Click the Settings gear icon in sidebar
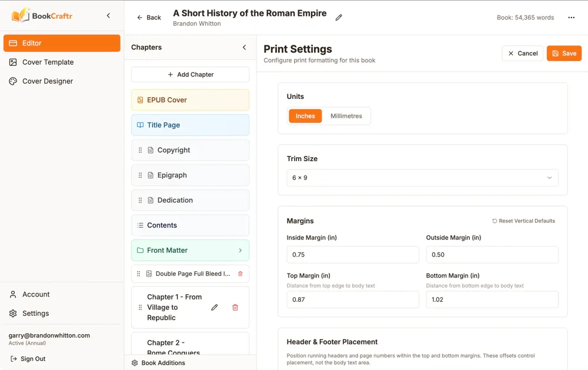Screen dimensions: 588x370 tap(13, 314)
